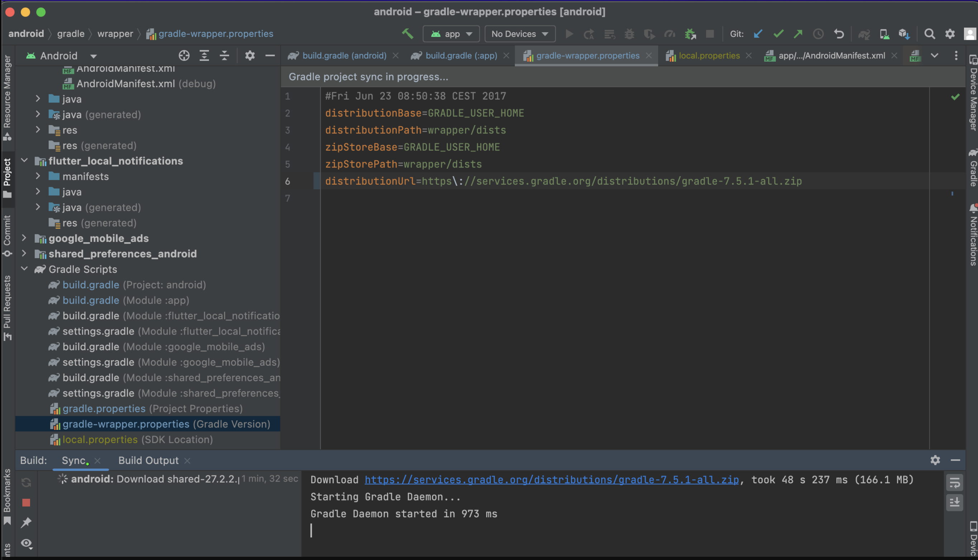The height and width of the screenshot is (560, 978).
Task: Click the Git commit checkmark icon
Action: [778, 34]
